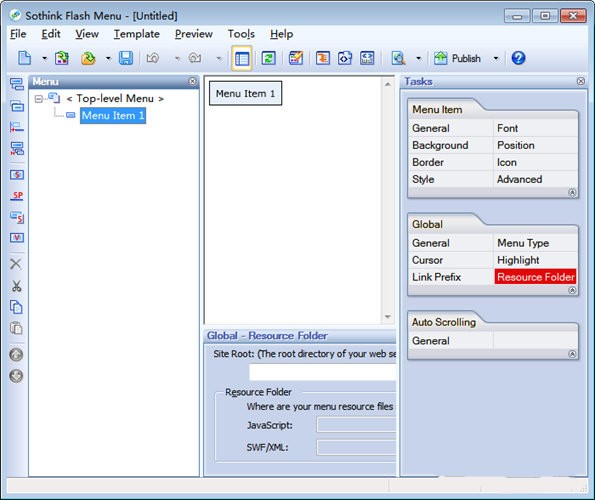Viewport: 595px width, 500px height.
Task: Collapse the Auto Scrolling task group
Action: (x=572, y=354)
